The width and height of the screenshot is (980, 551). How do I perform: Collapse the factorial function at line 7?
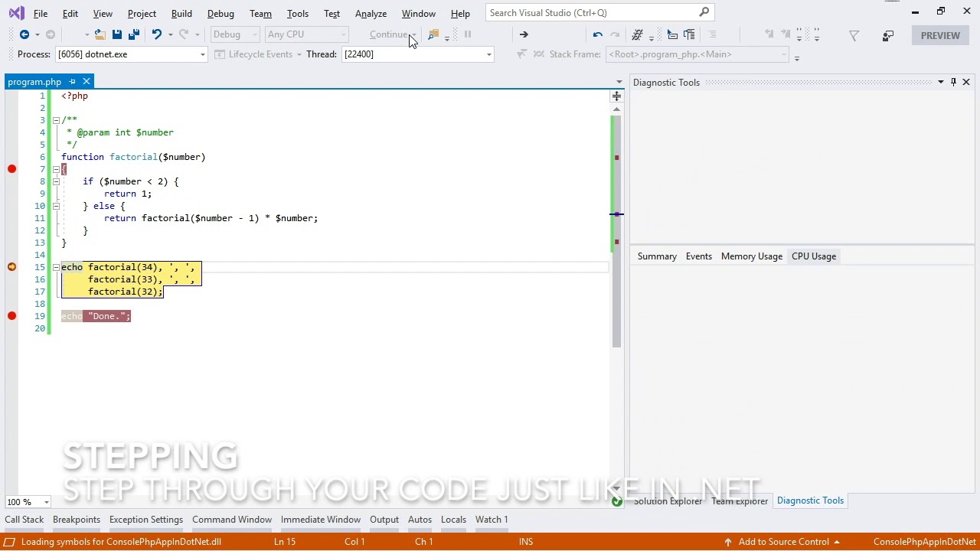pyautogui.click(x=56, y=169)
